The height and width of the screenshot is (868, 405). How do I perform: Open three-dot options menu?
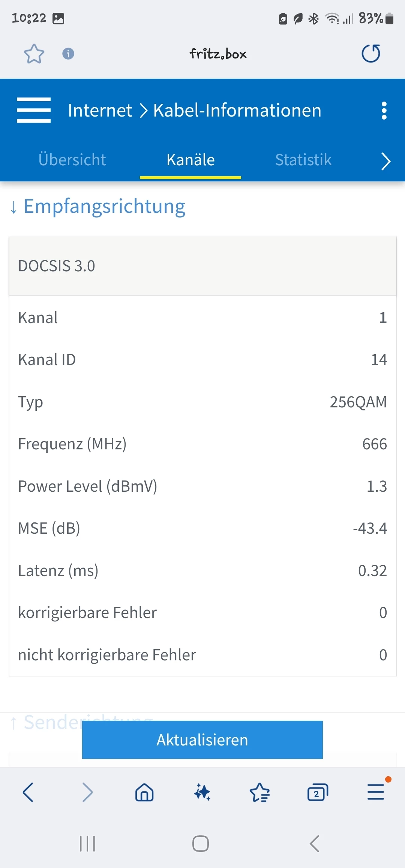[384, 111]
